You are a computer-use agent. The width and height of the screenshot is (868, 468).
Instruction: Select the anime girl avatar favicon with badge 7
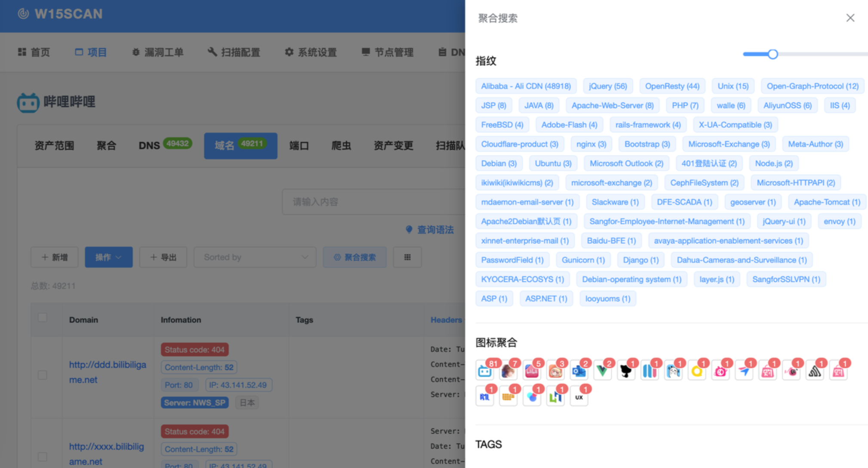tap(508, 371)
